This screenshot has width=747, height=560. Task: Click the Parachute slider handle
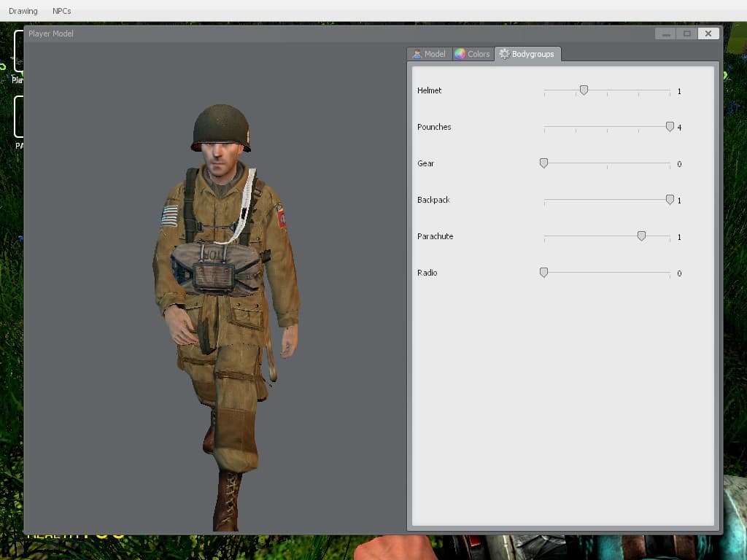642,236
